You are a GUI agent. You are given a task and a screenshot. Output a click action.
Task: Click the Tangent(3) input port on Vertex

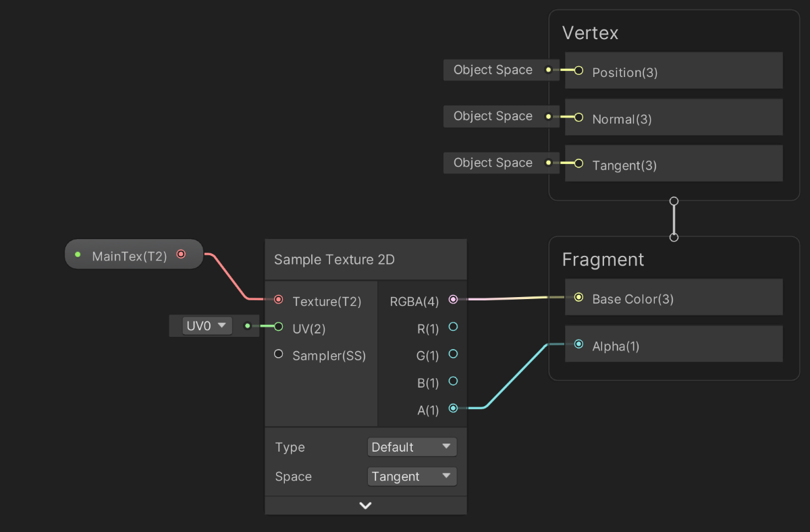pos(578,163)
